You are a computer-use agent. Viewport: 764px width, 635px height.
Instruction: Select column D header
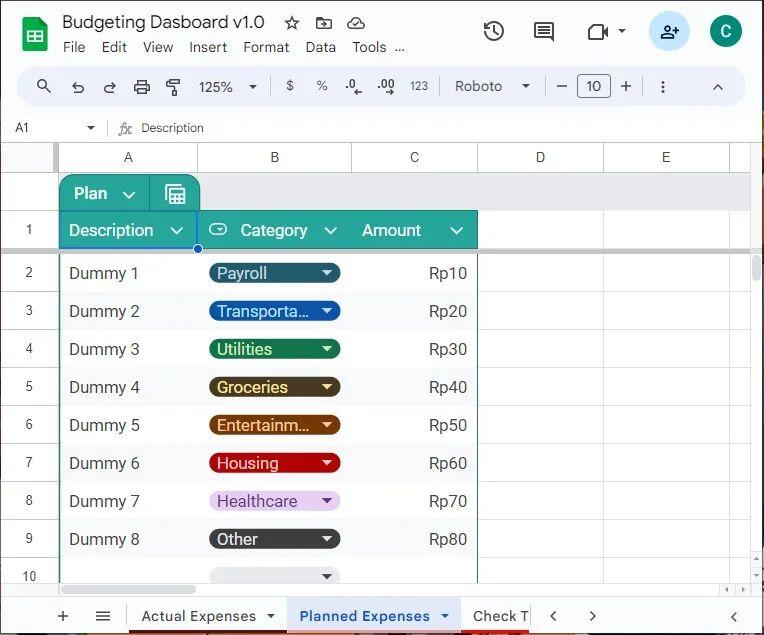(x=540, y=157)
